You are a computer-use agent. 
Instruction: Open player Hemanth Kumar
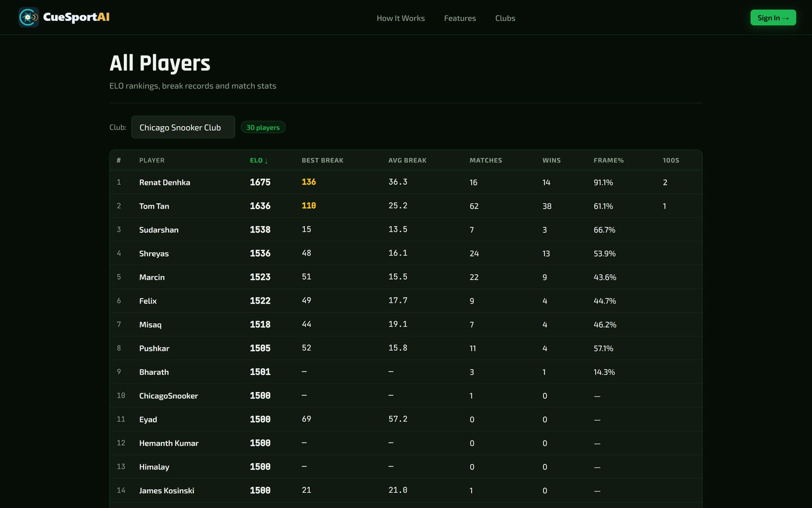(x=168, y=443)
